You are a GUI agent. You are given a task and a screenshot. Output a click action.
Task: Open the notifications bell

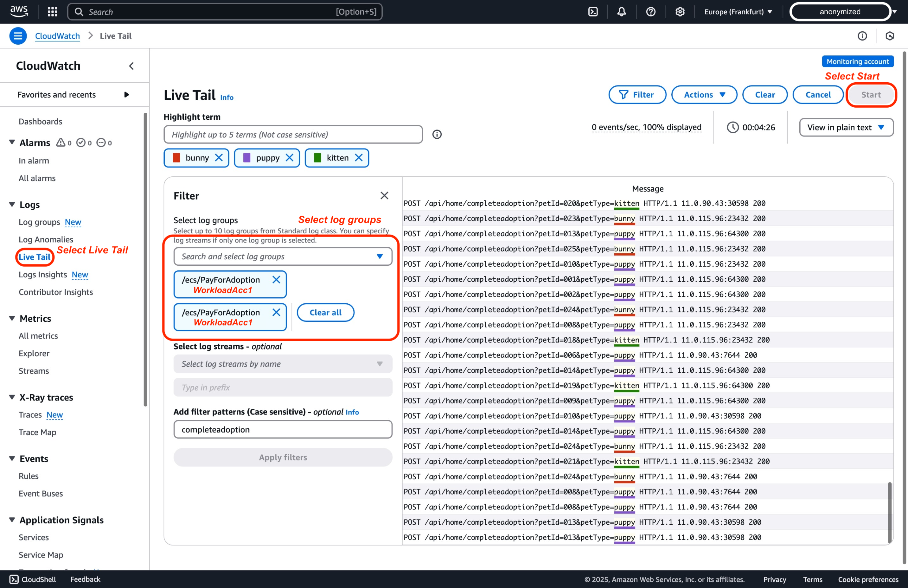click(x=622, y=12)
